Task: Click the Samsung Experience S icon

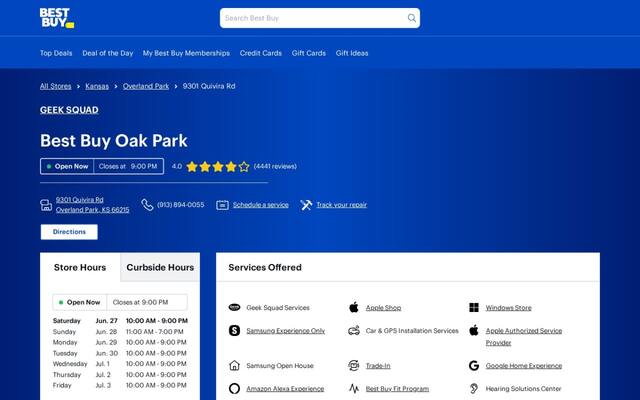Action: (234, 331)
